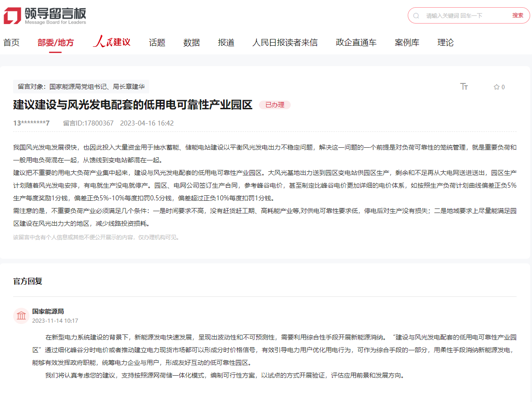Click the magnifier icon in search box
Image resolution: width=532 pixels, height=402 pixels.
[x=416, y=15]
